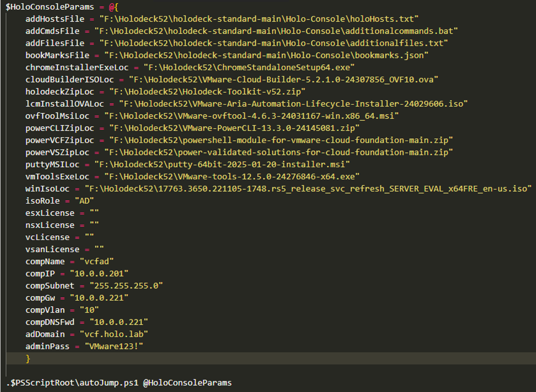Click the $HoloConsoleParams variable name
Image resolution: width=536 pixels, height=392 pixels.
pyautogui.click(x=50, y=7)
